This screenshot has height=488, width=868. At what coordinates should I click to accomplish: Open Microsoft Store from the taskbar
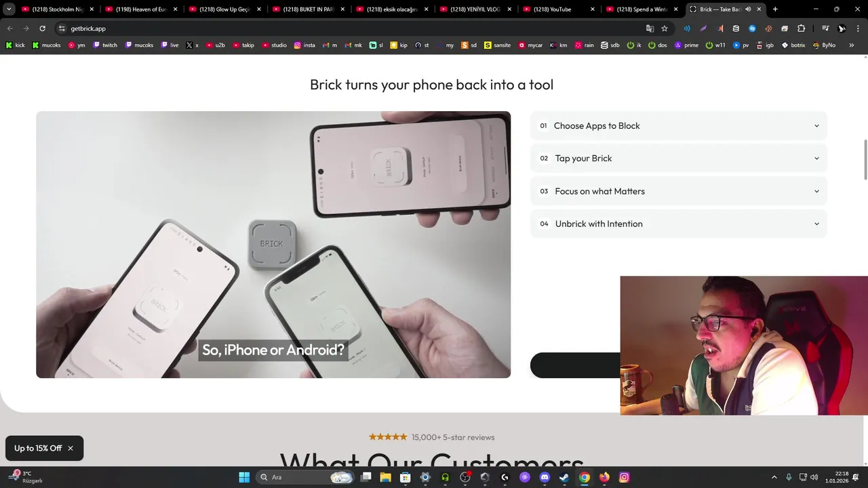point(405,477)
